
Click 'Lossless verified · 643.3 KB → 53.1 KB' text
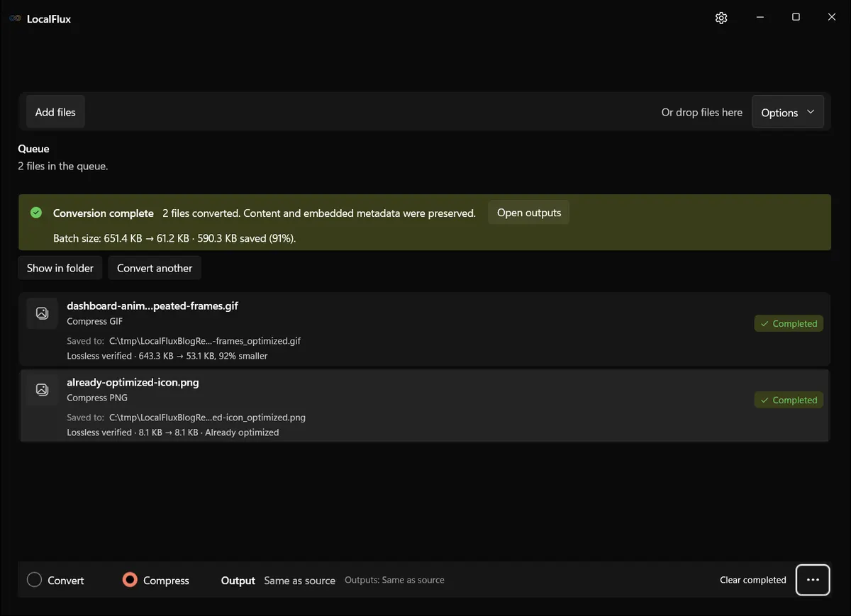pyautogui.click(x=167, y=356)
